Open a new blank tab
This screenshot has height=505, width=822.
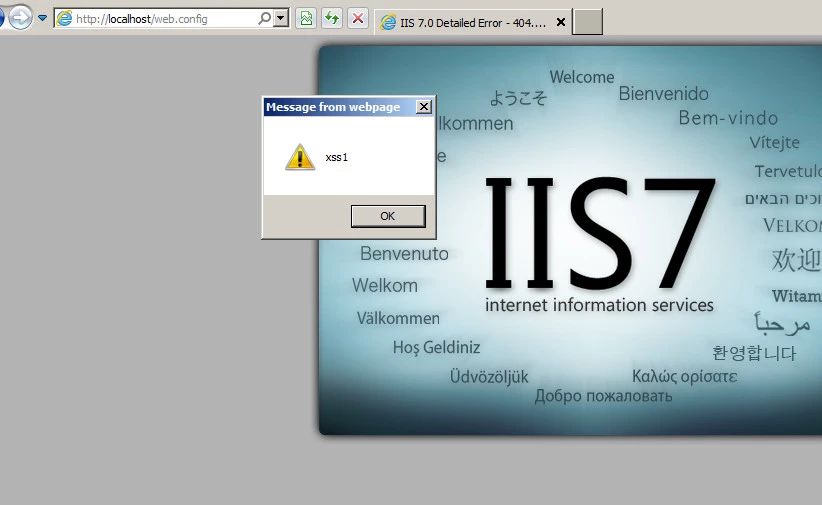click(x=587, y=22)
